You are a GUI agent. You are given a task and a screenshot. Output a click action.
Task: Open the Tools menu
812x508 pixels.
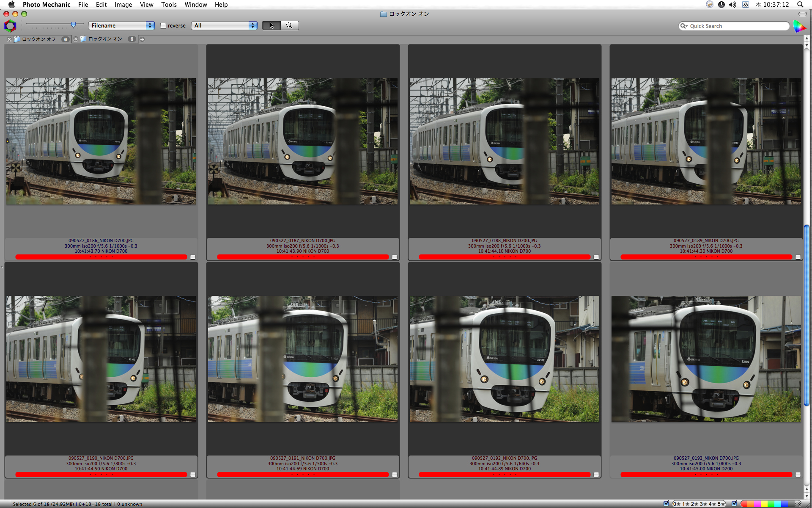click(169, 4)
